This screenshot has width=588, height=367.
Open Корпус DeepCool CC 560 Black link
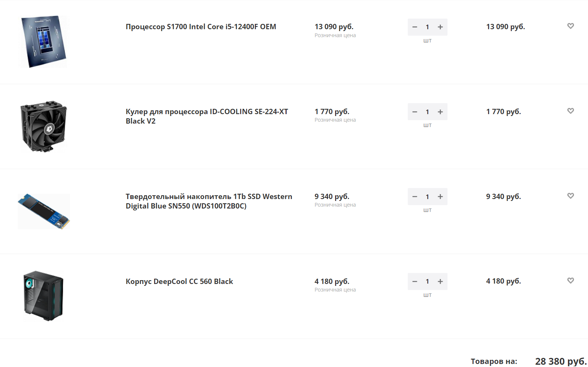179,281
